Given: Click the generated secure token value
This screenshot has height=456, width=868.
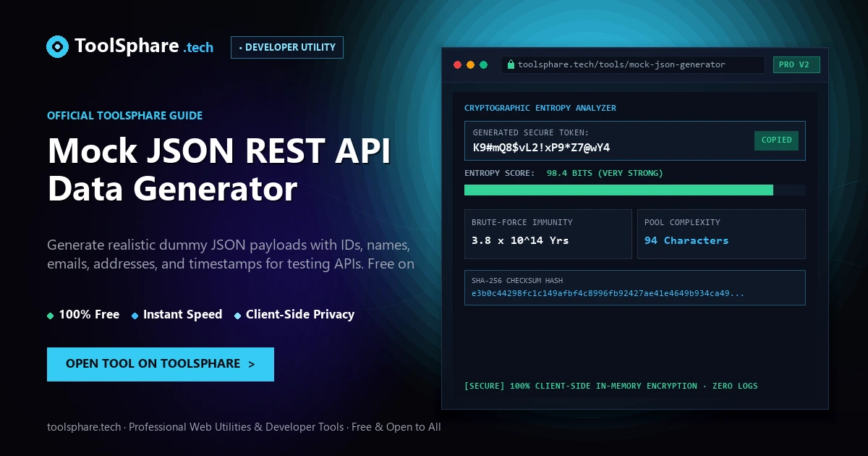Looking at the screenshot, I should [x=541, y=148].
